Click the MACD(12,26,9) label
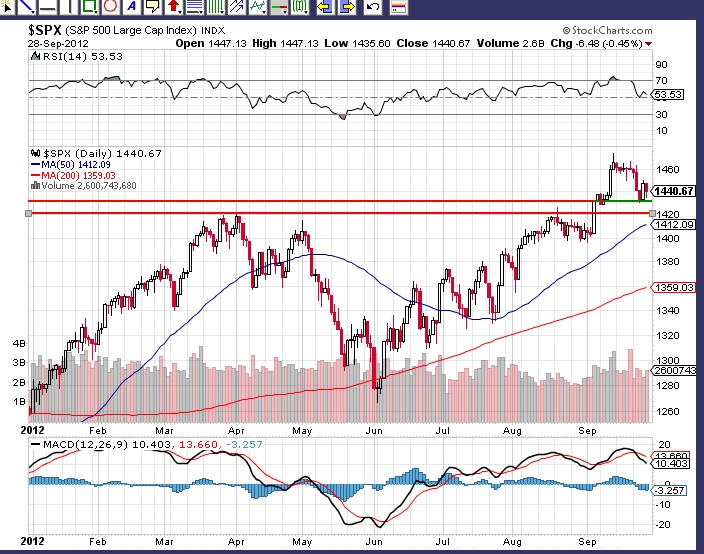 point(85,444)
